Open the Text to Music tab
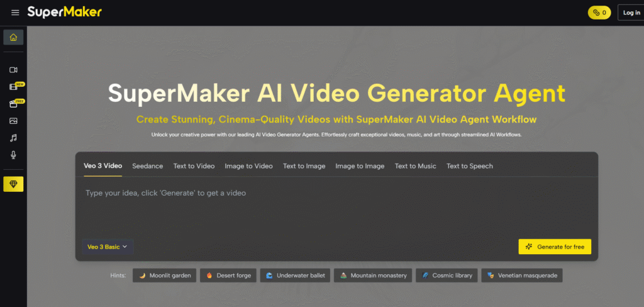The image size is (644, 307). [415, 166]
